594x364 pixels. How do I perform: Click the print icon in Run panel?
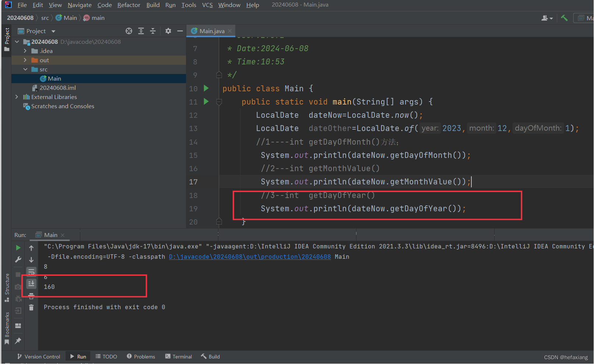pos(31,296)
